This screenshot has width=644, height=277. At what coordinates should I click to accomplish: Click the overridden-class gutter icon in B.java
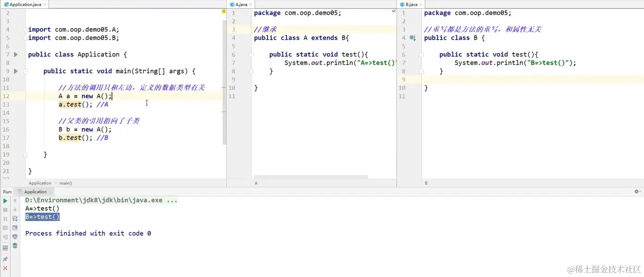[x=413, y=38]
